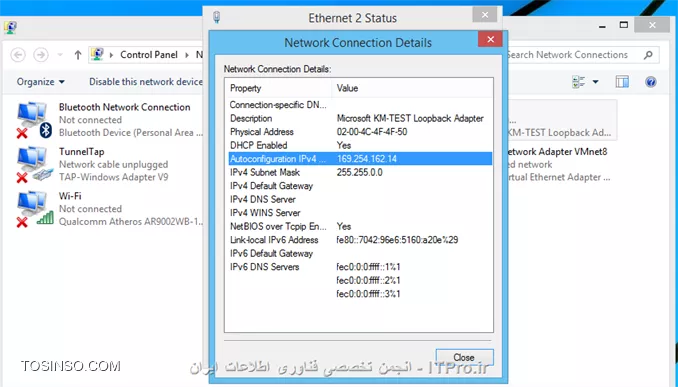Click the Description property row
This screenshot has width=678, height=387.
[360, 118]
